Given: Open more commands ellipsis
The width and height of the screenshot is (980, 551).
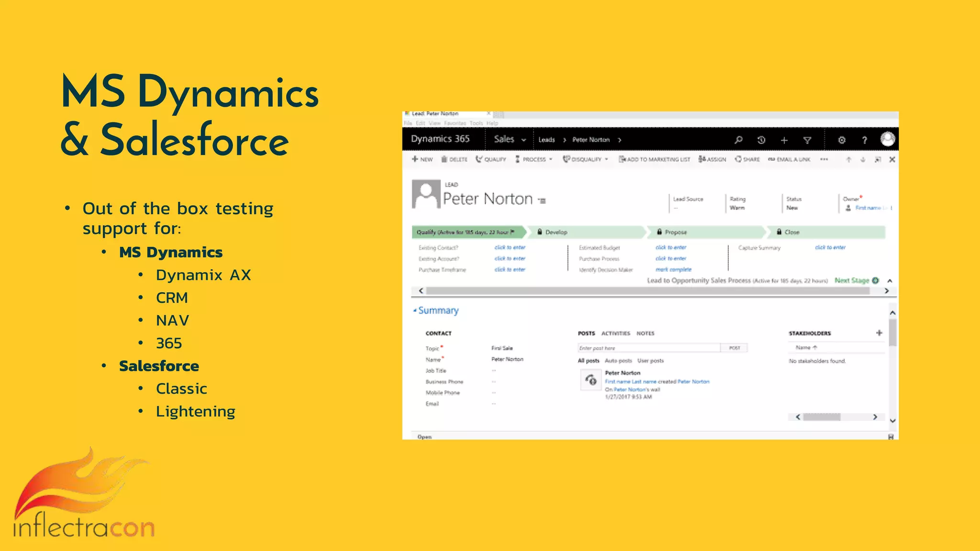Looking at the screenshot, I should point(824,159).
